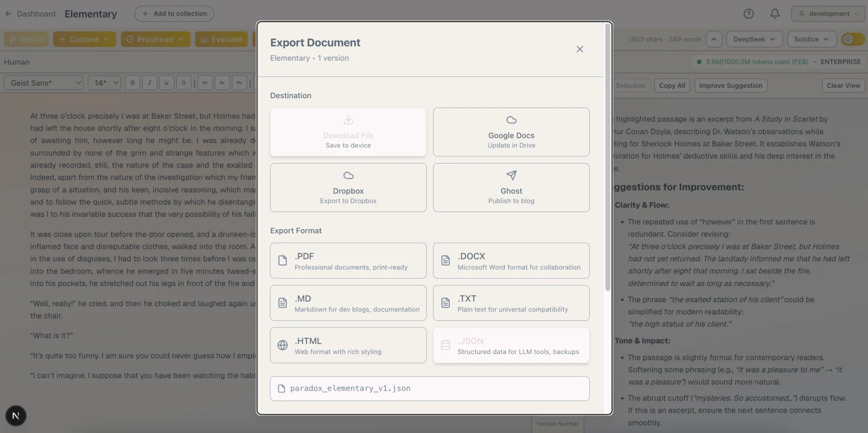This screenshot has height=433, width=868.
Task: Open the Geist Sans font dropdown
Action: click(44, 83)
